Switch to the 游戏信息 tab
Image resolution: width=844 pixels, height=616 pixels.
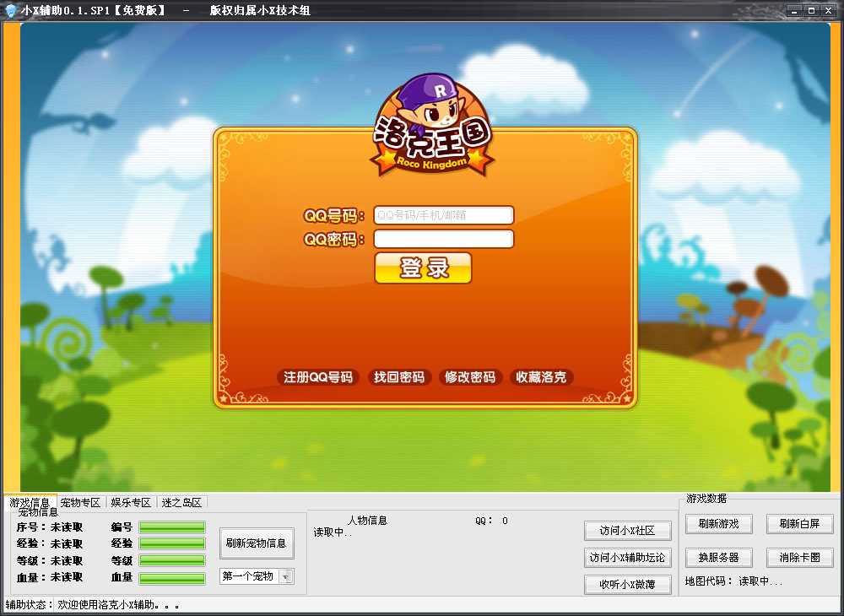tap(30, 502)
